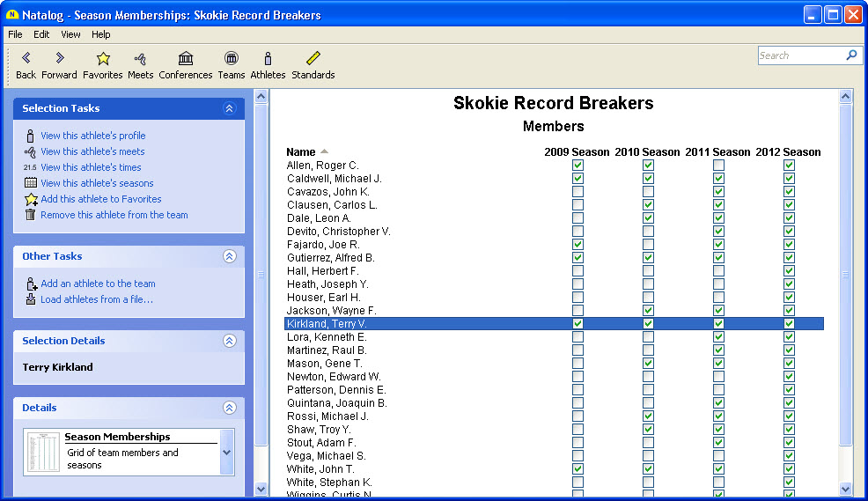Click the member list vertical scrollbar track
Viewport: 868px width, 501px height.
(846, 462)
